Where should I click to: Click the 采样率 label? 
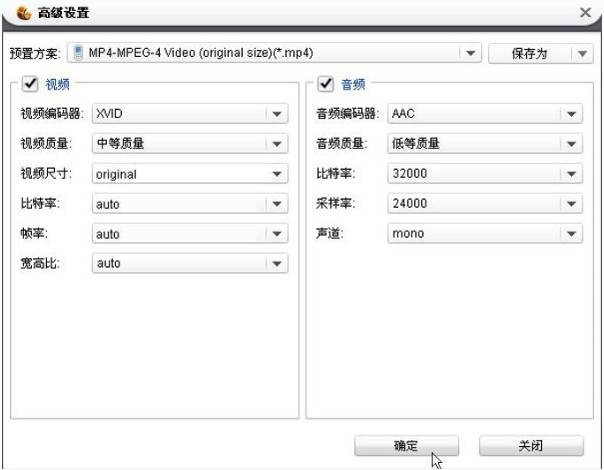[x=336, y=203]
